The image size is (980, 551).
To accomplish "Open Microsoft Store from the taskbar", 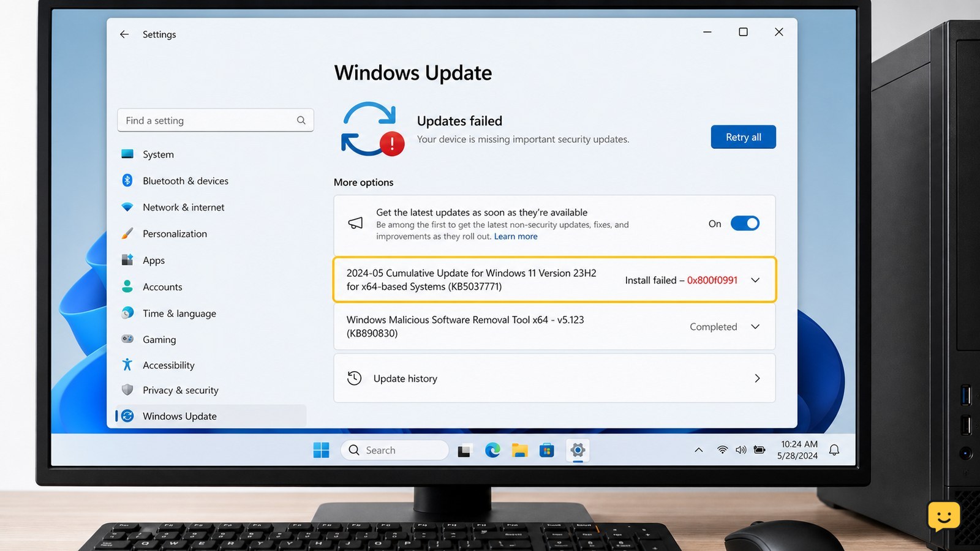I will 547,451.
